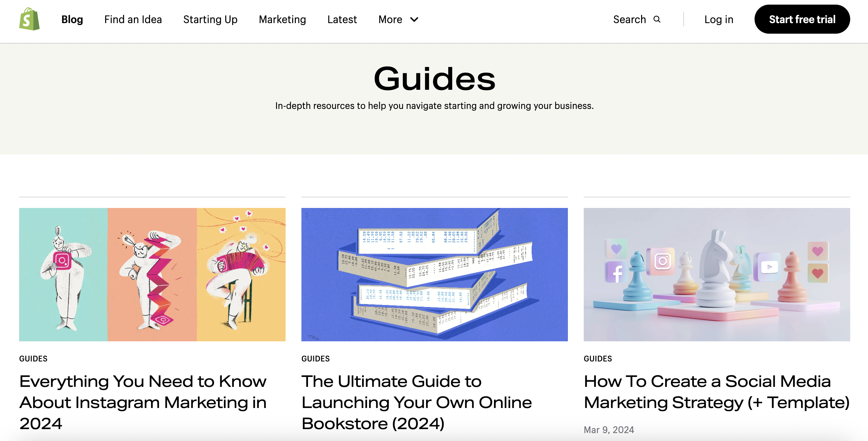
Task: Click the illustrated Instagram marketing article thumbnail
Action: (x=152, y=274)
